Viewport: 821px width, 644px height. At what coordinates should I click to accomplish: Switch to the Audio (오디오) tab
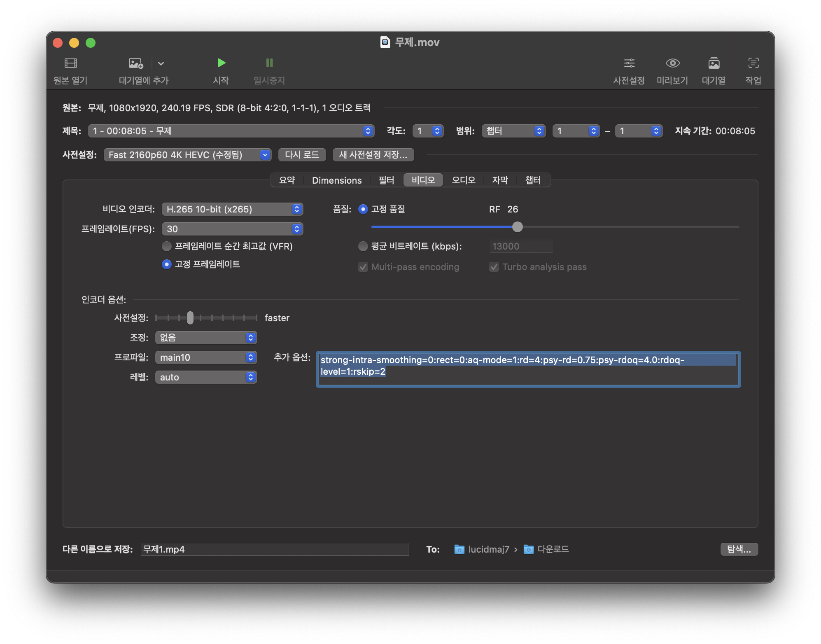pyautogui.click(x=463, y=180)
